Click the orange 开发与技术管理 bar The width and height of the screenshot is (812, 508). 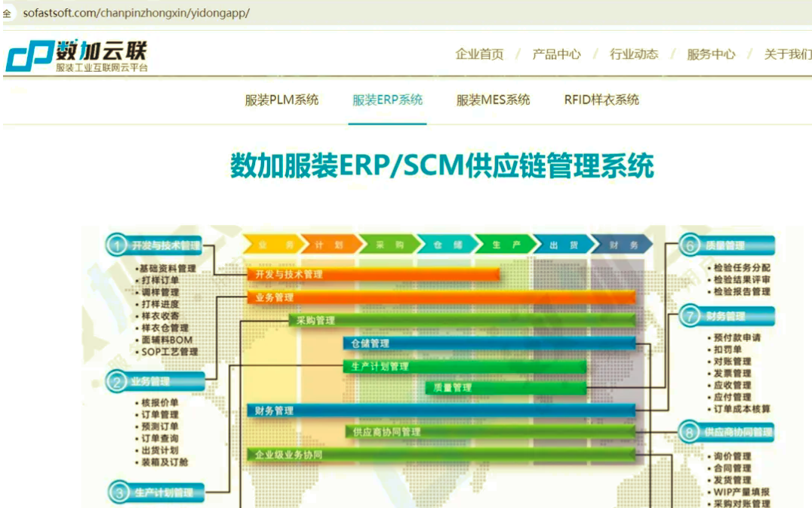[x=373, y=274]
